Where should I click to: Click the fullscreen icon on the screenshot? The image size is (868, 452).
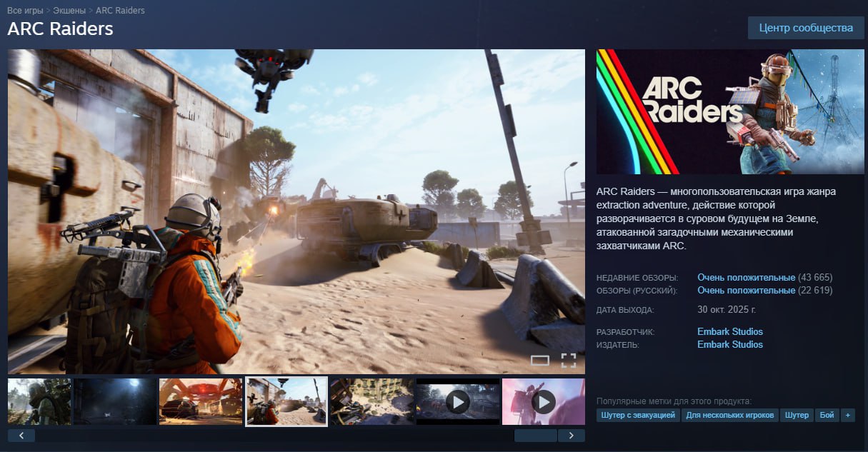coord(568,361)
